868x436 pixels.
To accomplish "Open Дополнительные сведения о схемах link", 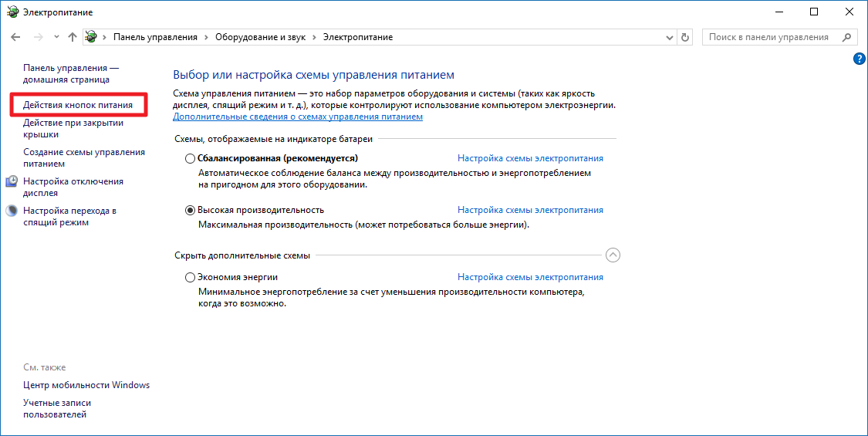I will pyautogui.click(x=298, y=117).
